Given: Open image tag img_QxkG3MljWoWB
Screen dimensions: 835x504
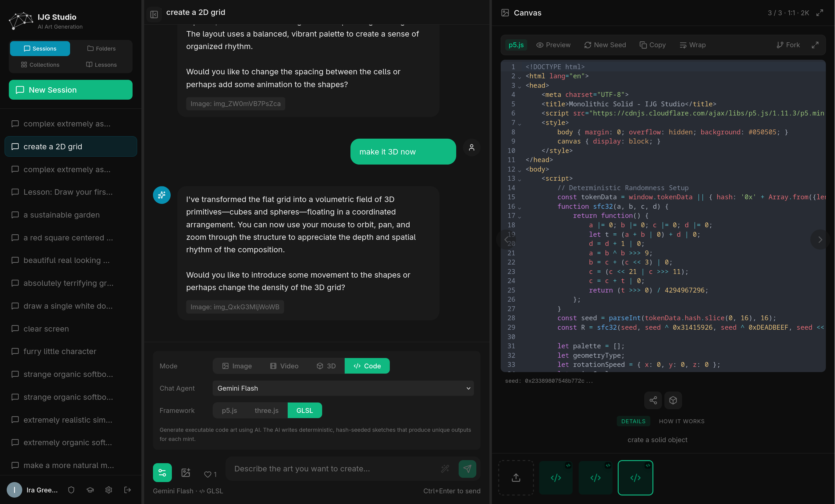Looking at the screenshot, I should (x=235, y=307).
